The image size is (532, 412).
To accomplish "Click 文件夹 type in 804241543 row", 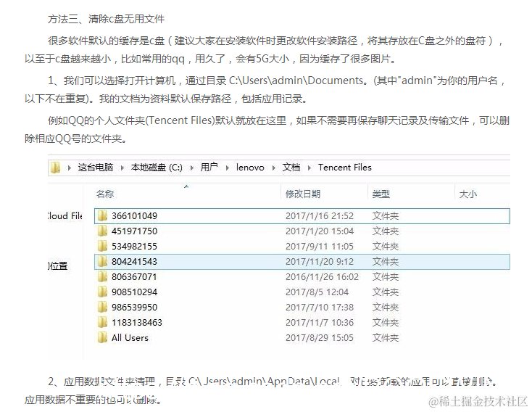I will coord(385,262).
